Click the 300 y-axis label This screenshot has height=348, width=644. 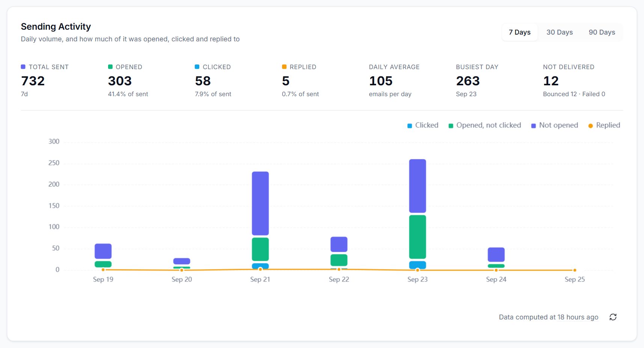pyautogui.click(x=54, y=141)
